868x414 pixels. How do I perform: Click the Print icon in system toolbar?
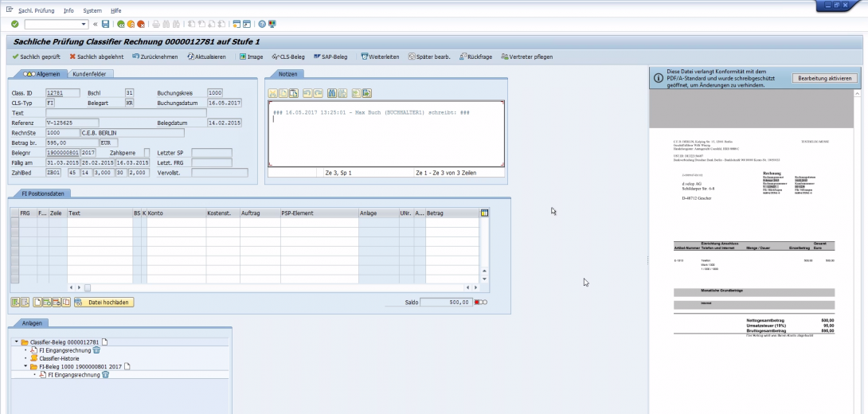point(156,25)
